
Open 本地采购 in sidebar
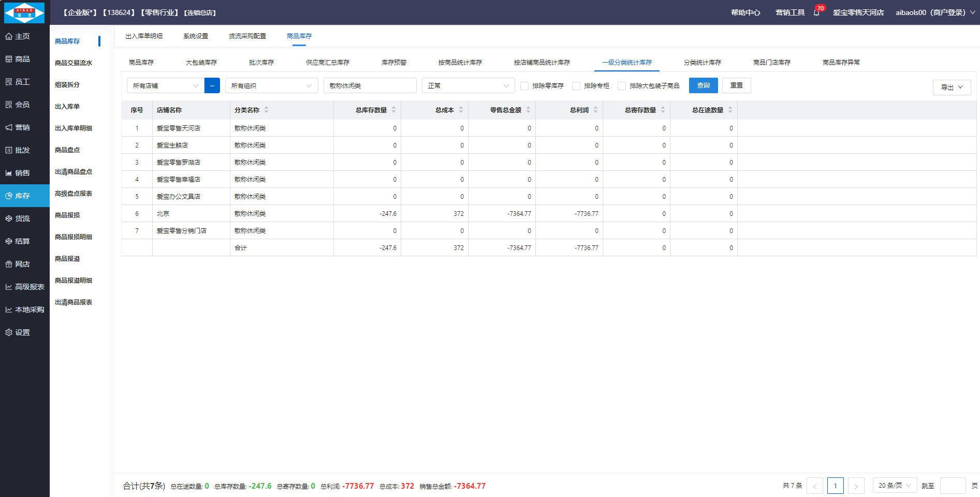(x=25, y=310)
